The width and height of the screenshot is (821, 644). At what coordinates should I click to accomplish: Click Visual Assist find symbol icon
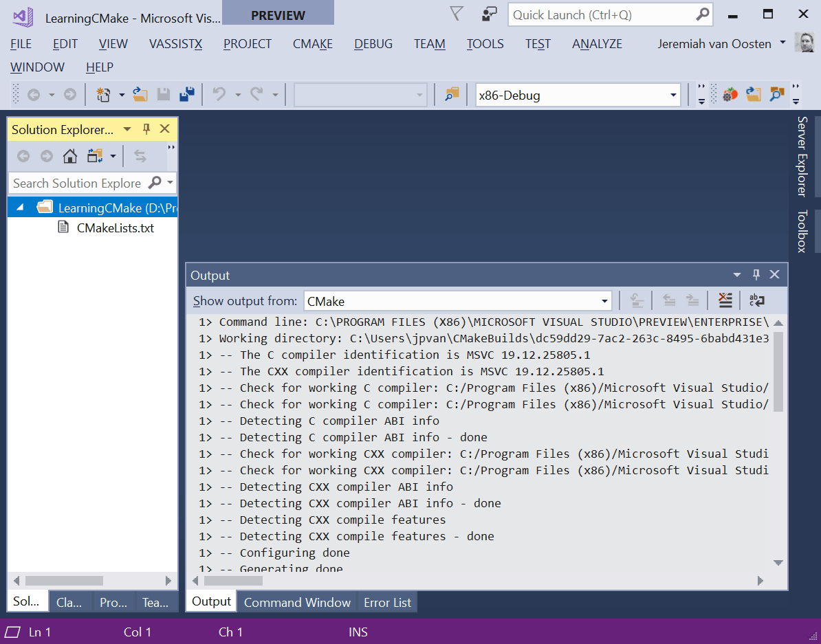coord(777,95)
